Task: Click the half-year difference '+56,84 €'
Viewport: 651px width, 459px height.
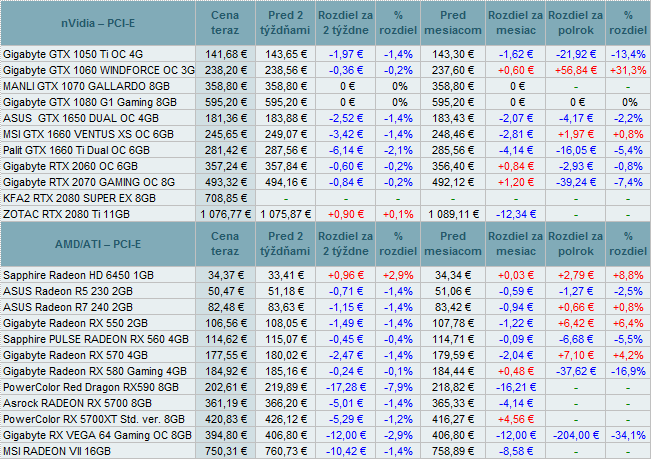Action: [x=576, y=71]
